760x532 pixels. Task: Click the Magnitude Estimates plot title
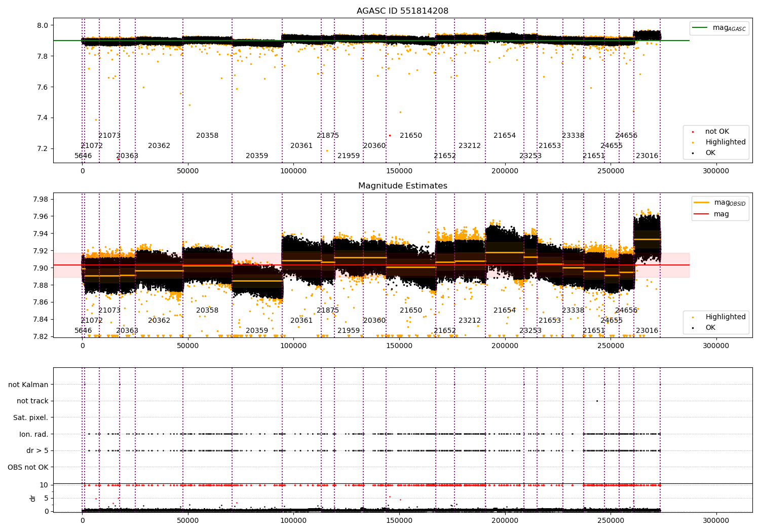[402, 186]
